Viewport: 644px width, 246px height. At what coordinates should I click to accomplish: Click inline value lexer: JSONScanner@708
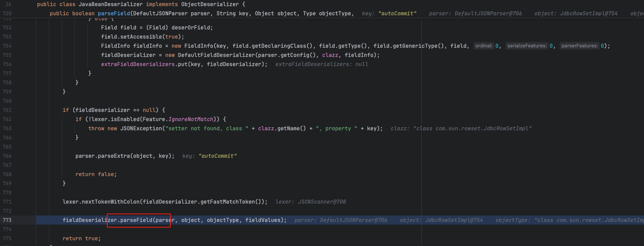point(311,202)
